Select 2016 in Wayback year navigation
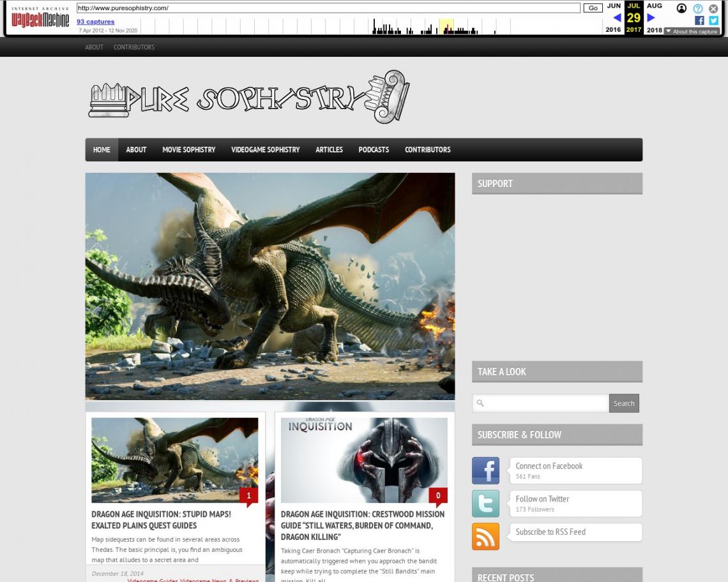Image resolution: width=728 pixels, height=582 pixels. [613, 30]
